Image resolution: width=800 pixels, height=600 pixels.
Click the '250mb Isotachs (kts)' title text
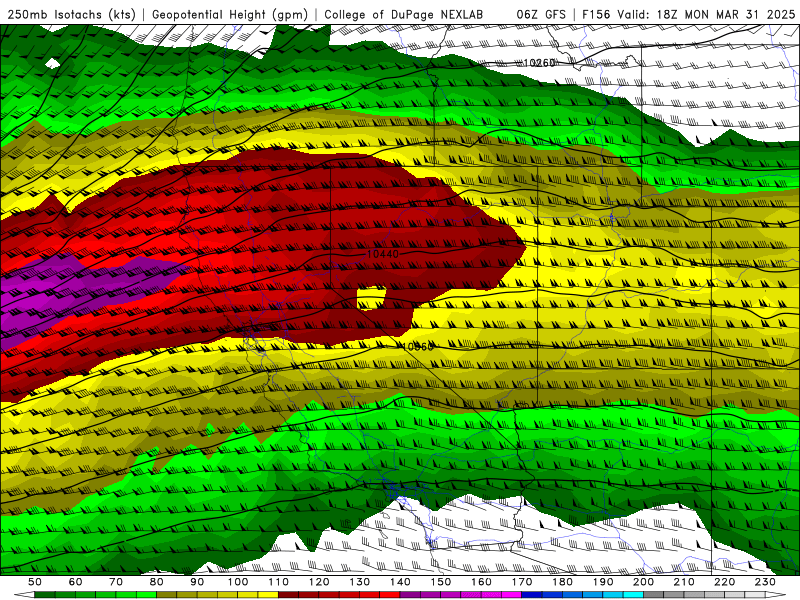pos(72,14)
